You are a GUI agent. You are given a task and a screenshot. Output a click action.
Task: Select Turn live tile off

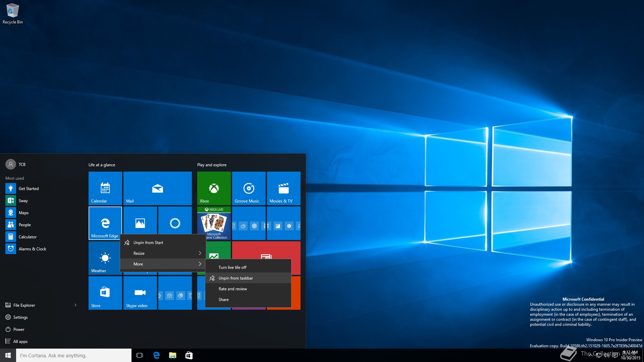coord(248,267)
